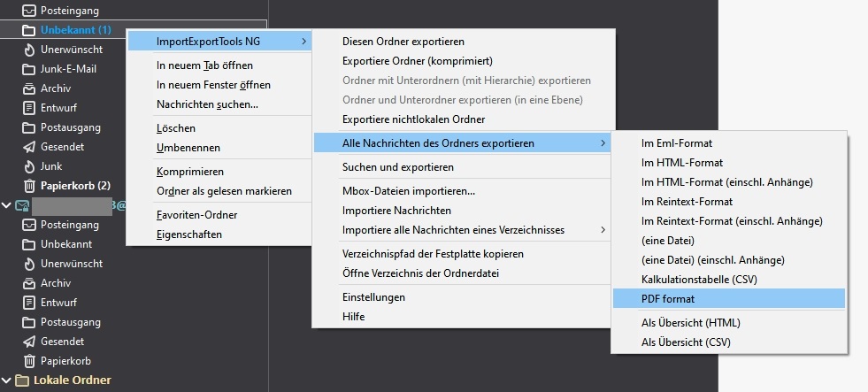Select 'Ordner als gelesen markieren'
Screen dimensions: 868x392
(224, 191)
